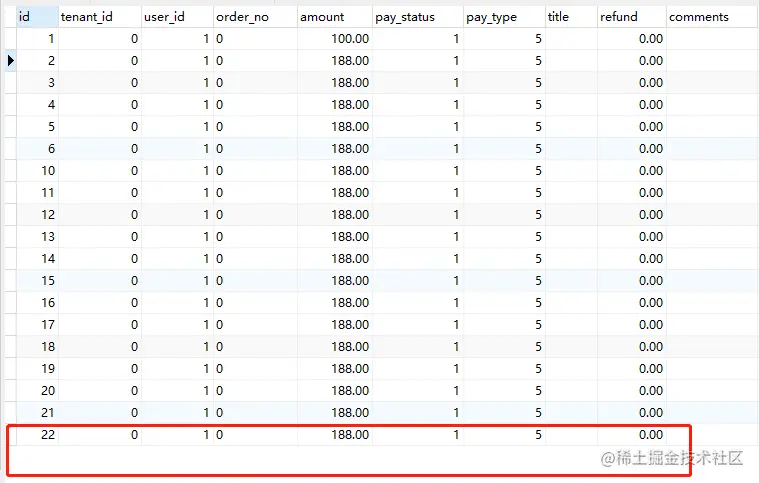Sort by the id column header
The image size is (759, 483).
coord(37,17)
